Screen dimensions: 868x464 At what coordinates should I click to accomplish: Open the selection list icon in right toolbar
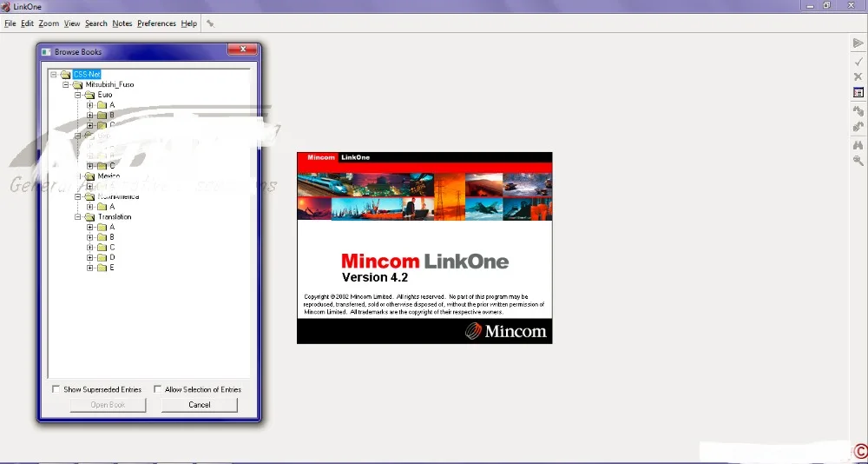pos(858,93)
